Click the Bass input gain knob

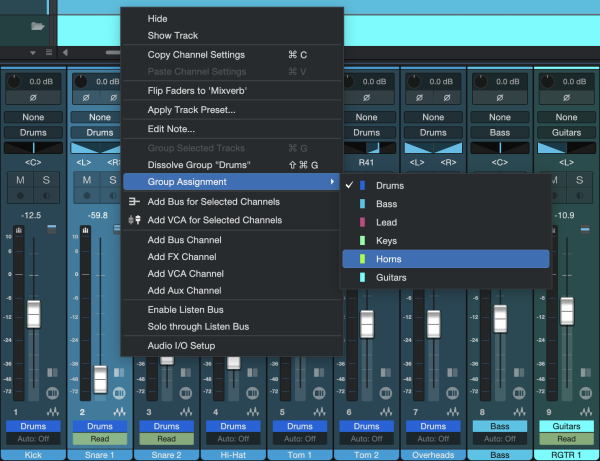481,81
